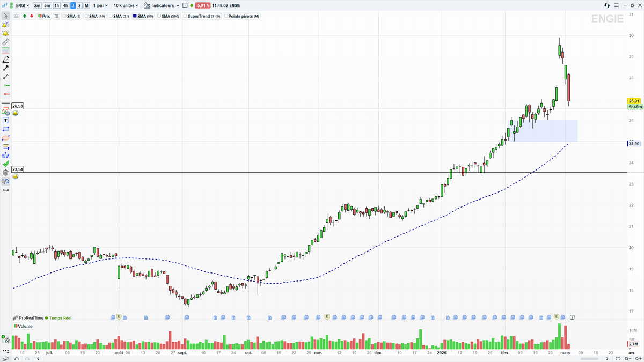Select the text annotation tool
The height and width of the screenshot is (362, 644).
tap(6, 121)
